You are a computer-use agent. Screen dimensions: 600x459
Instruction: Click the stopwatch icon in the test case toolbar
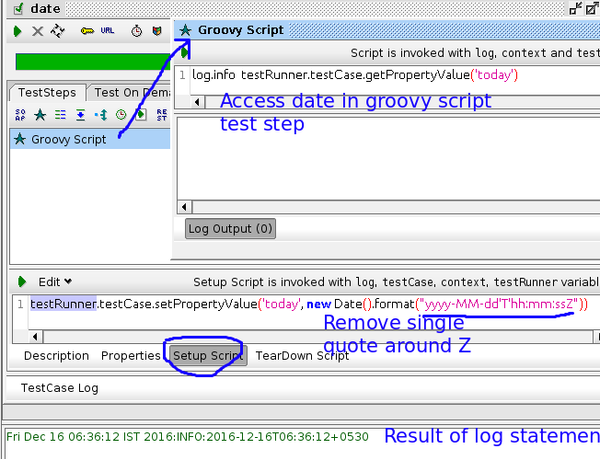tap(135, 32)
